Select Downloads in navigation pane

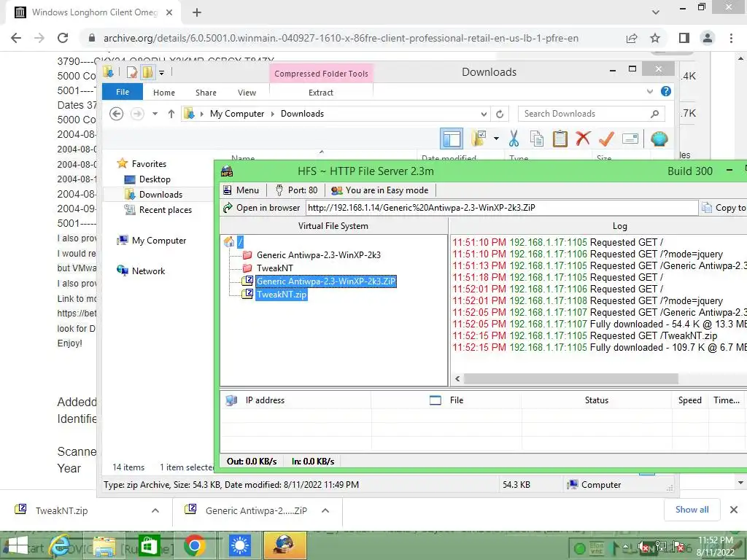tap(160, 194)
